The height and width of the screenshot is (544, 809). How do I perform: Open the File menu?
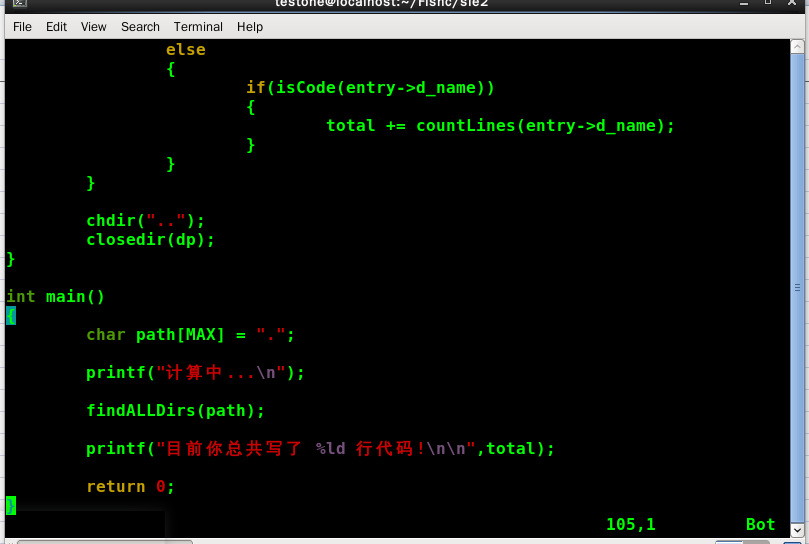[22, 27]
